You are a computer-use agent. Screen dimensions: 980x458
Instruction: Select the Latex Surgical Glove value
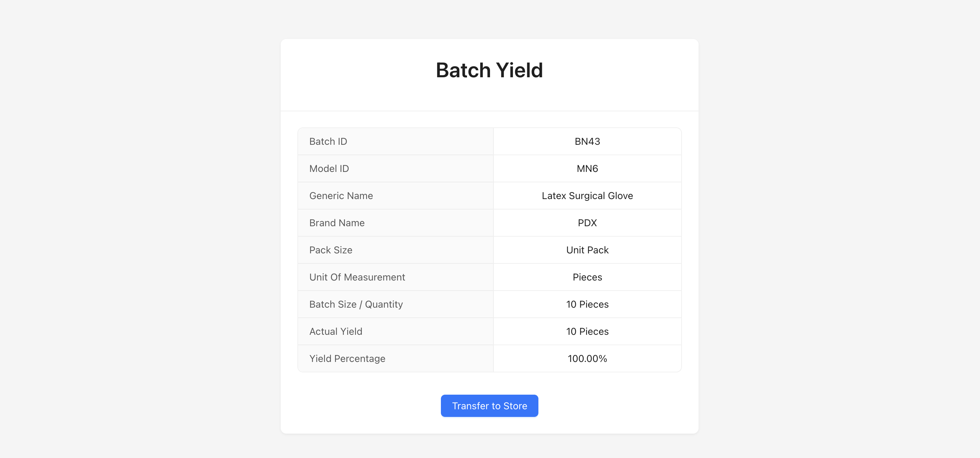click(587, 195)
